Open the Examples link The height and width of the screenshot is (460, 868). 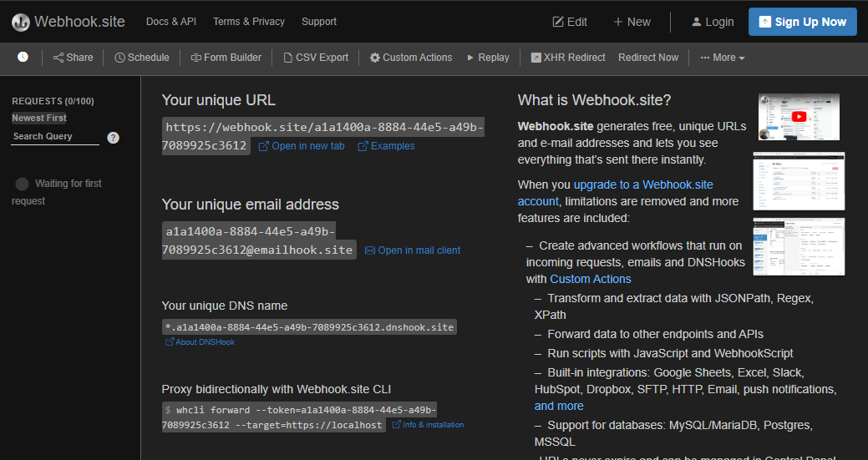pos(387,146)
